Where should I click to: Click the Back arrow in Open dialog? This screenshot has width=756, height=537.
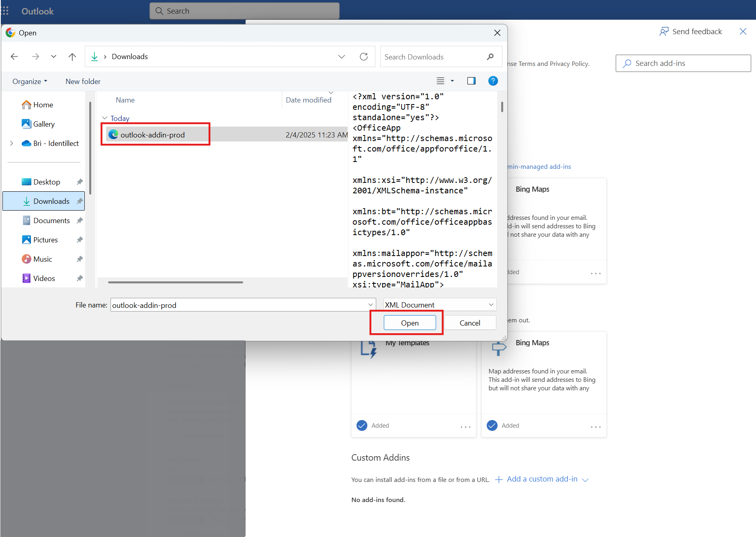pyautogui.click(x=14, y=57)
